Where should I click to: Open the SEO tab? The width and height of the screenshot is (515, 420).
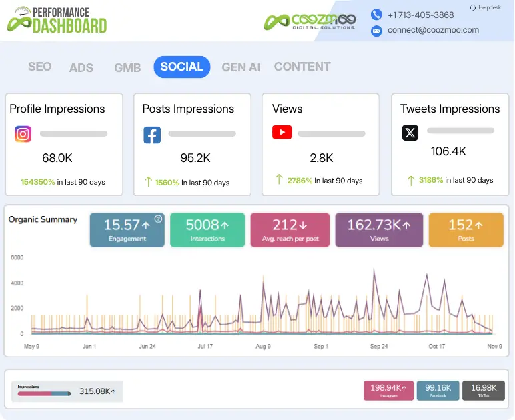point(40,67)
